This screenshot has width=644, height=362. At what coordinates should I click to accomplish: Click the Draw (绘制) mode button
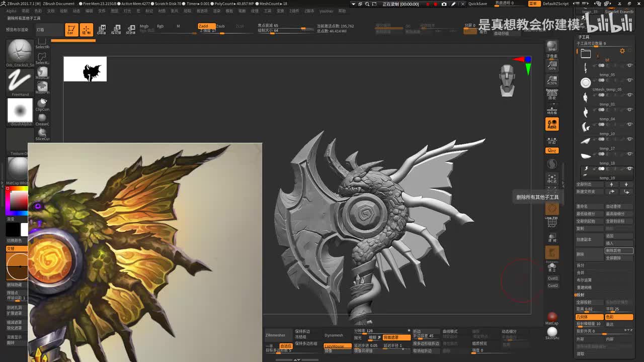coord(87,30)
